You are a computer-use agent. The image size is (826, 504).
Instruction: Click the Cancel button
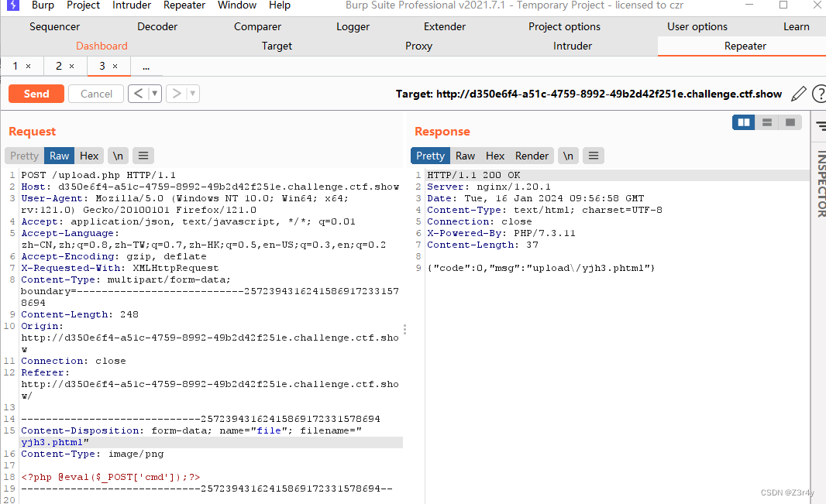click(x=96, y=94)
